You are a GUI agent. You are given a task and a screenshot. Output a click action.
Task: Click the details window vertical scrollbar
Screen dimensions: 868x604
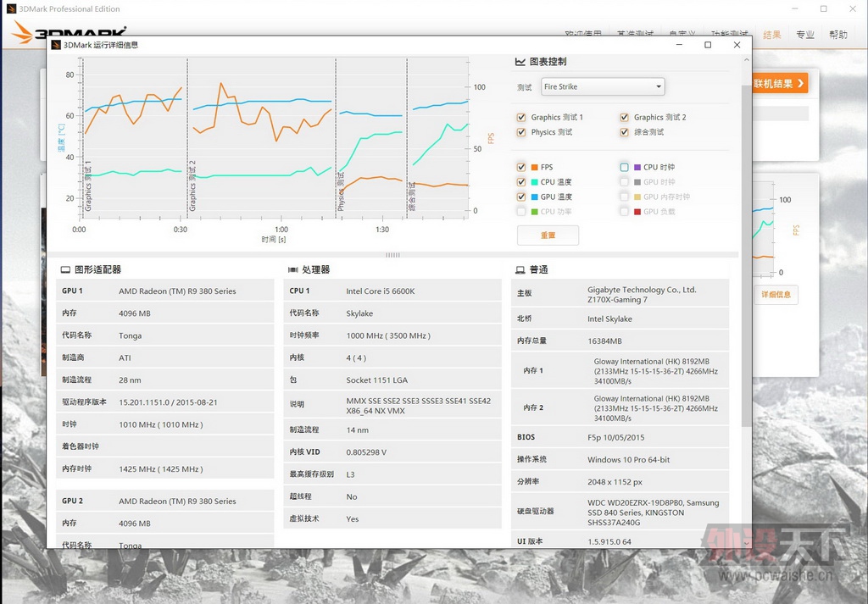point(747,256)
